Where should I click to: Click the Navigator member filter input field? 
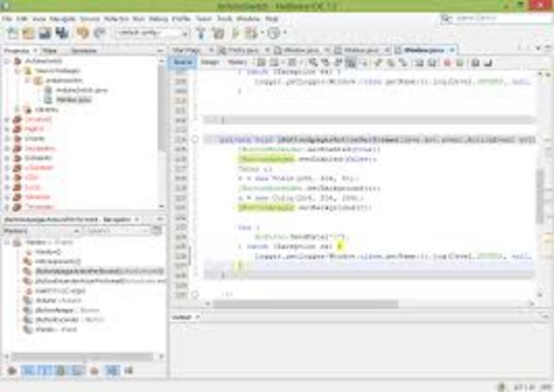point(116,231)
